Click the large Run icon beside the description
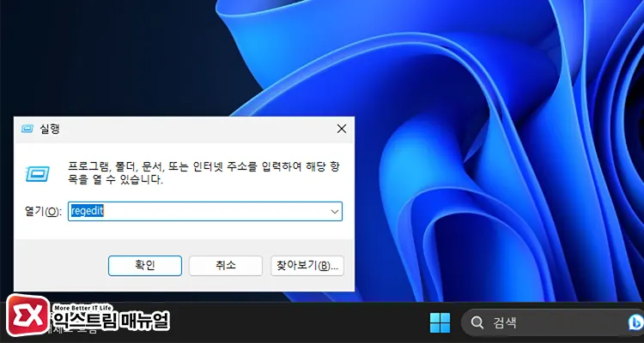The height and width of the screenshot is (343, 644). pos(38,174)
